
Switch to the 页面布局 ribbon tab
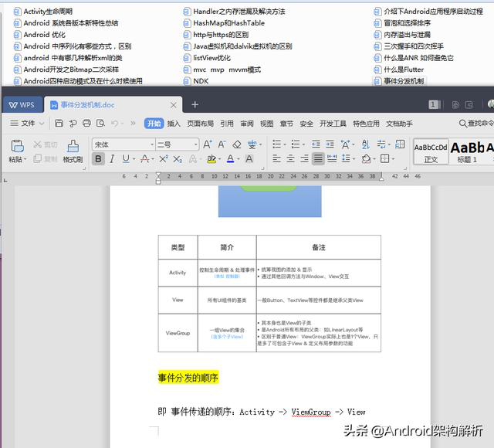(201, 124)
